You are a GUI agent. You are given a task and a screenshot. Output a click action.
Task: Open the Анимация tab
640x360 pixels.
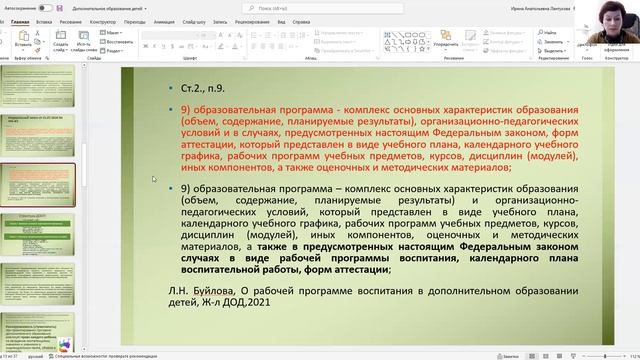tap(164, 22)
